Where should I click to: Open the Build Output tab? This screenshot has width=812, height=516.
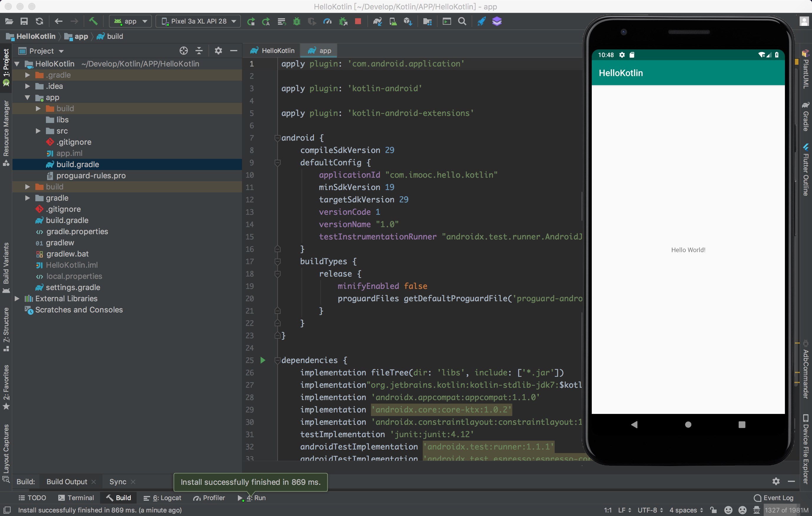[67, 482]
